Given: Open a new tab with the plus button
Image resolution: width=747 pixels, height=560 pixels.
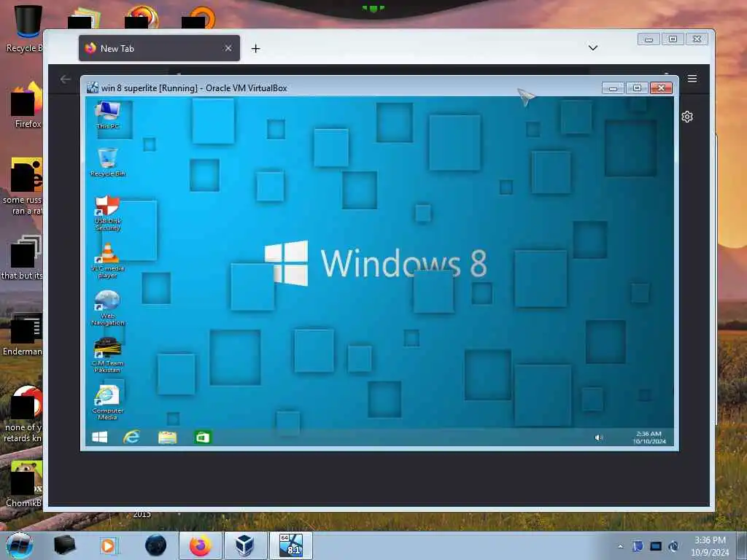Looking at the screenshot, I should coord(256,48).
